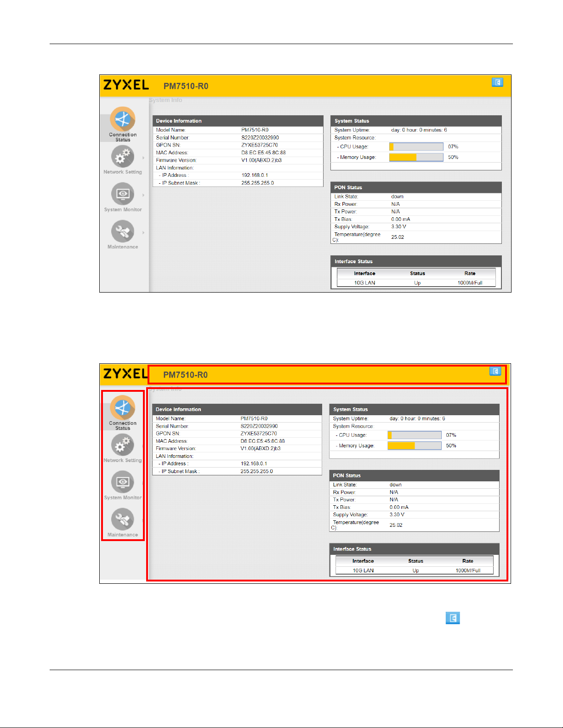Open Network Setting icon in first screenshot
This screenshot has width=563, height=728.
point(123,157)
